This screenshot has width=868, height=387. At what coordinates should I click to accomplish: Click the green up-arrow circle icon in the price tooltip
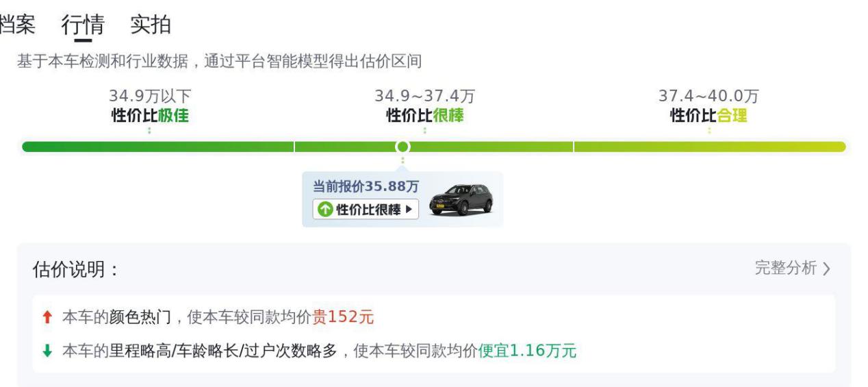pyautogui.click(x=326, y=210)
